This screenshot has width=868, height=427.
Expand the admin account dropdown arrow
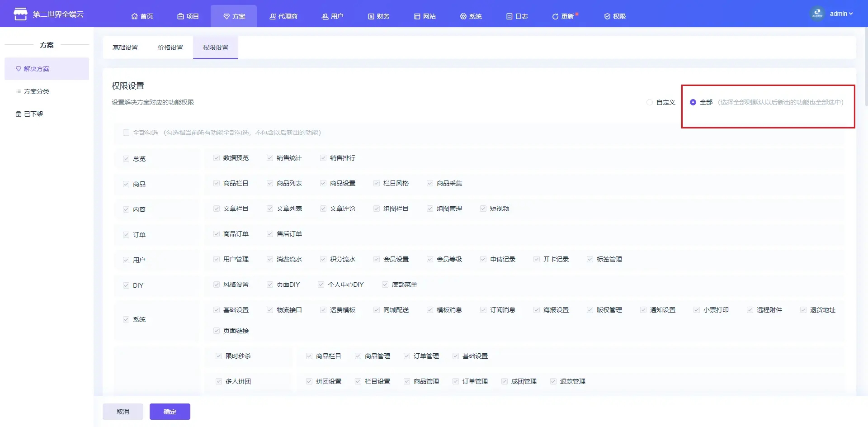(851, 14)
